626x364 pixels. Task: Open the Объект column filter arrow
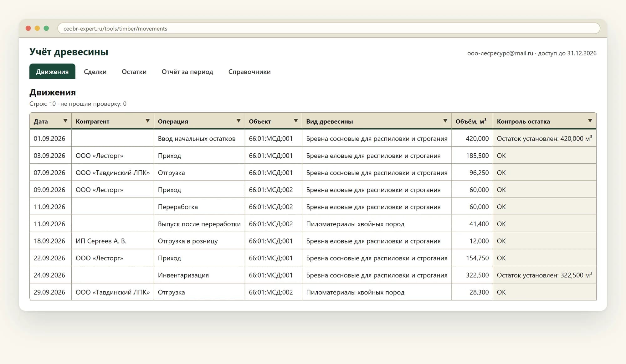[296, 121]
